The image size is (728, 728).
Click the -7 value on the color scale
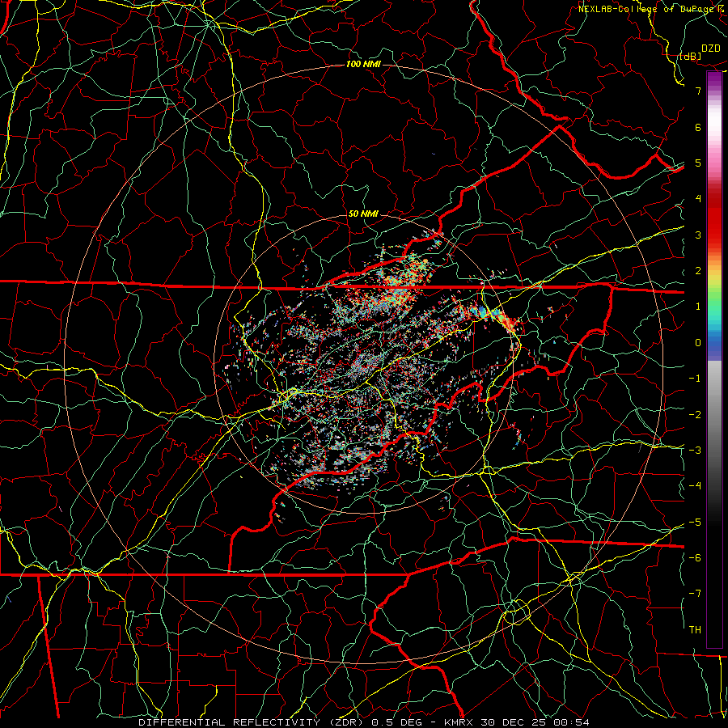[695, 594]
